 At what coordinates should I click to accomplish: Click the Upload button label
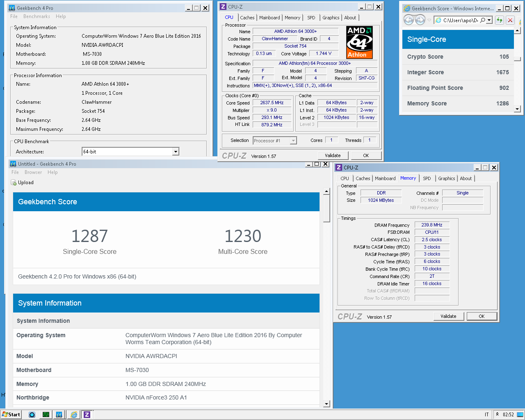26,183
